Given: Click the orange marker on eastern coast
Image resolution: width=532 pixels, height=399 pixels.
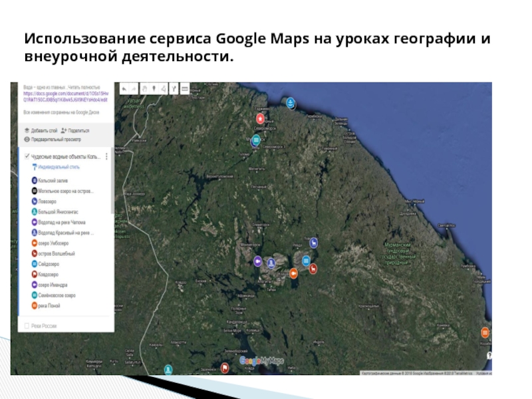Looking at the screenshot, I should [485, 332].
